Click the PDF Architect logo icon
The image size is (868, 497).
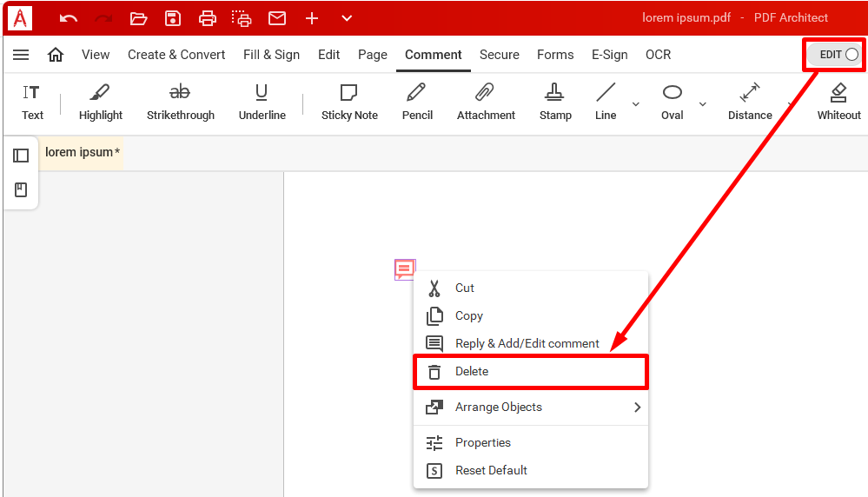(x=20, y=17)
